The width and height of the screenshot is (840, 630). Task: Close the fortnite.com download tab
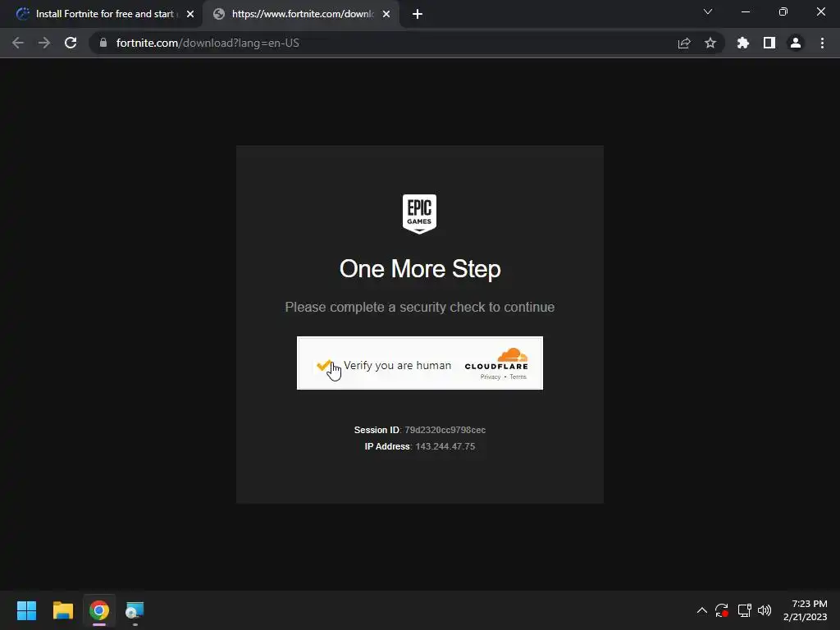click(386, 14)
